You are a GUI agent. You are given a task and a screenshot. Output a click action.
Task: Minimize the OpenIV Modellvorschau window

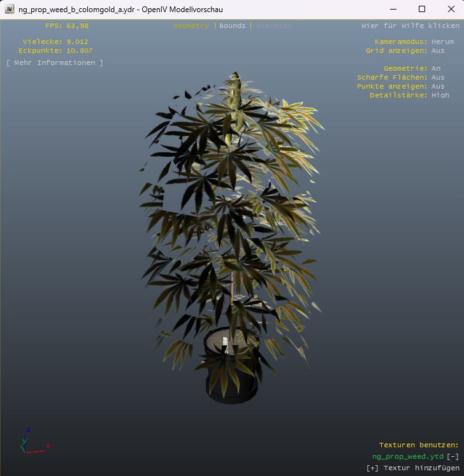point(393,9)
